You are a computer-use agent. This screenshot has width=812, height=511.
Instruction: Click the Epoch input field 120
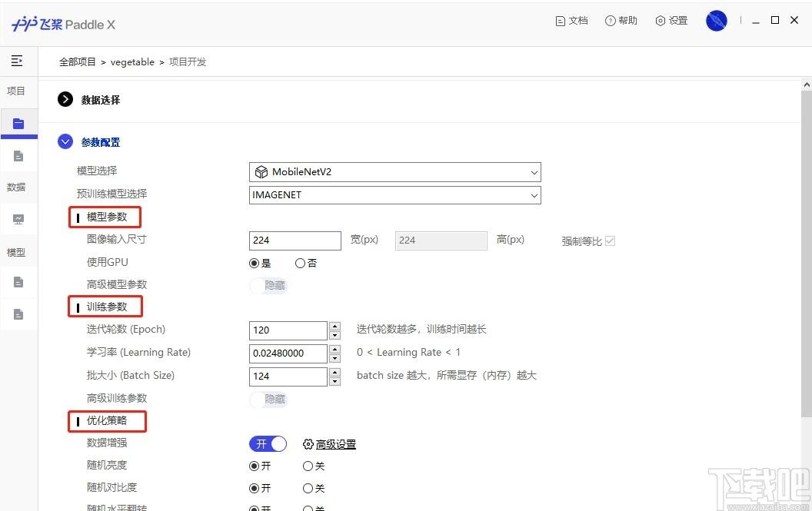tap(288, 330)
